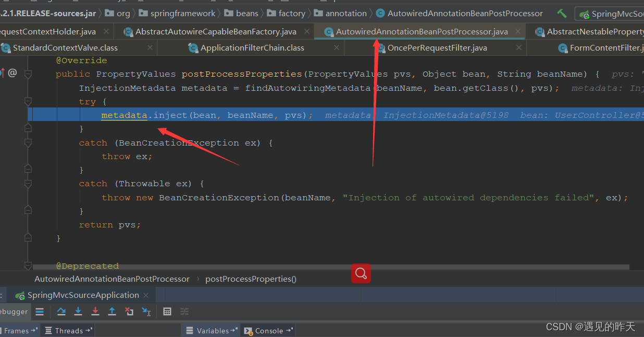Click the @Override annotation
The height and width of the screenshot is (337, 644).
point(81,61)
